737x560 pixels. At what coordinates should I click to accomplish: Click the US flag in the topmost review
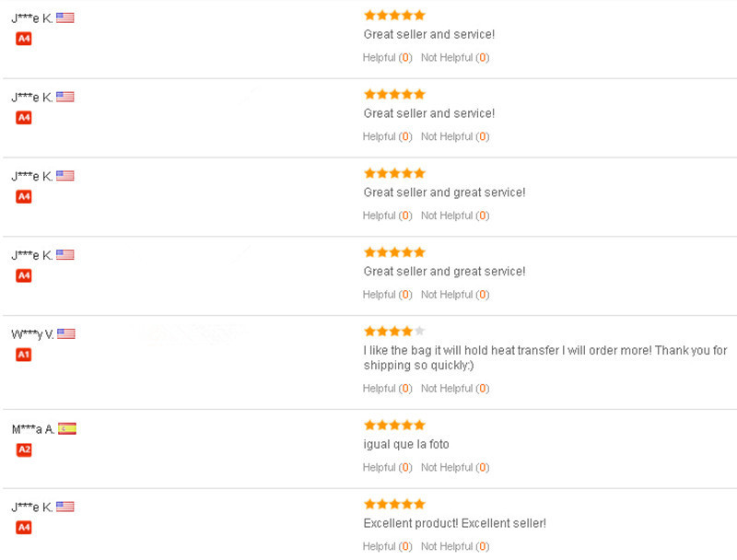pyautogui.click(x=64, y=17)
